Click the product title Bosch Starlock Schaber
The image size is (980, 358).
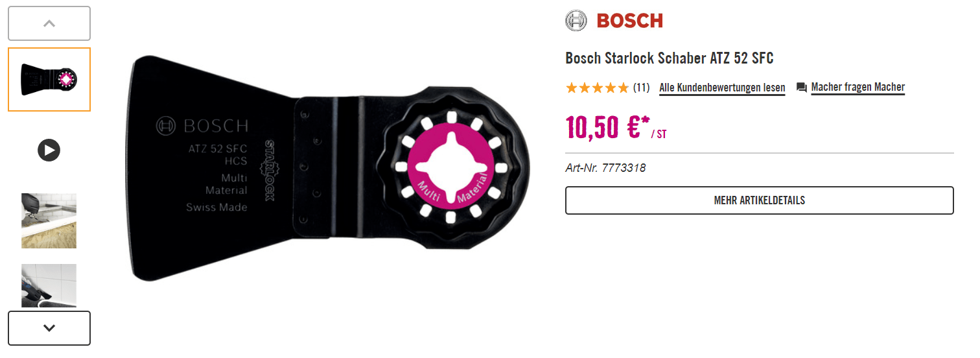coord(670,58)
